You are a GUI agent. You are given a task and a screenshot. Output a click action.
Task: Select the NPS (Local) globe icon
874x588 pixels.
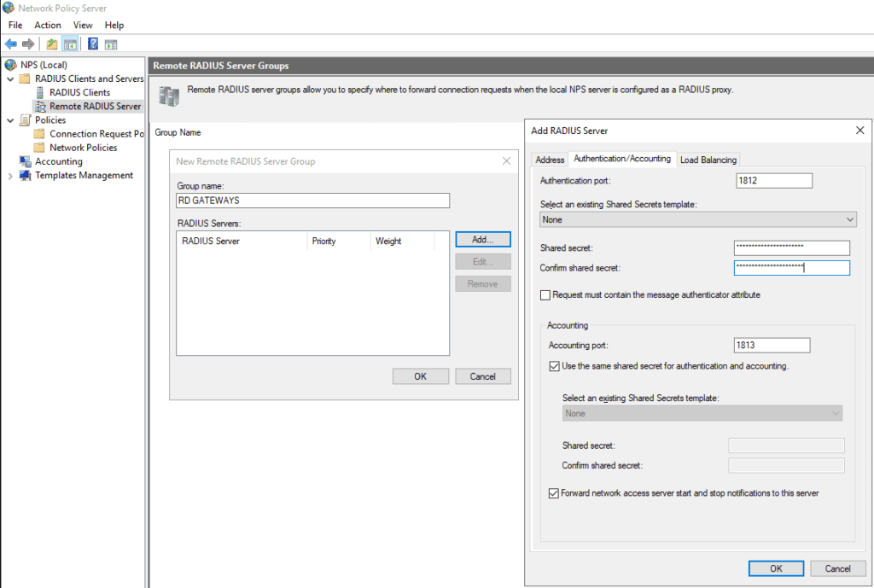tap(10, 65)
